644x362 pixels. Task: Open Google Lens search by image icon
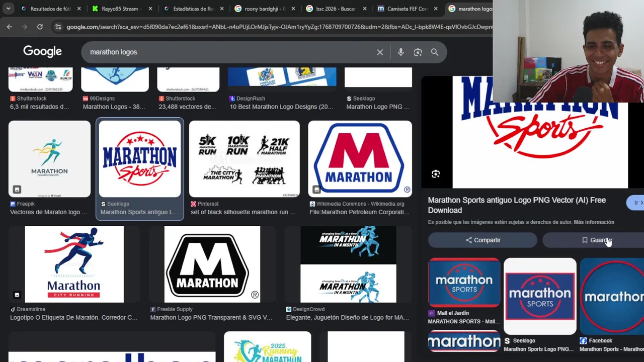(418, 52)
